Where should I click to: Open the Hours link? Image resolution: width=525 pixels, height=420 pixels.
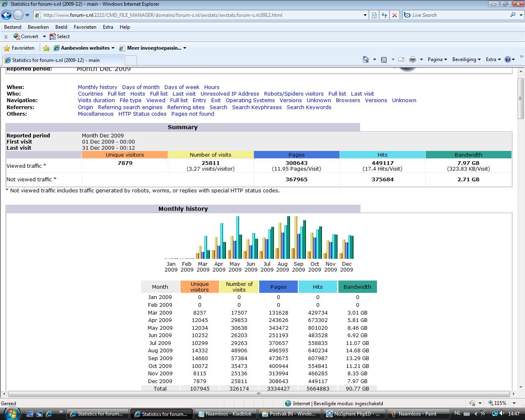click(x=212, y=87)
